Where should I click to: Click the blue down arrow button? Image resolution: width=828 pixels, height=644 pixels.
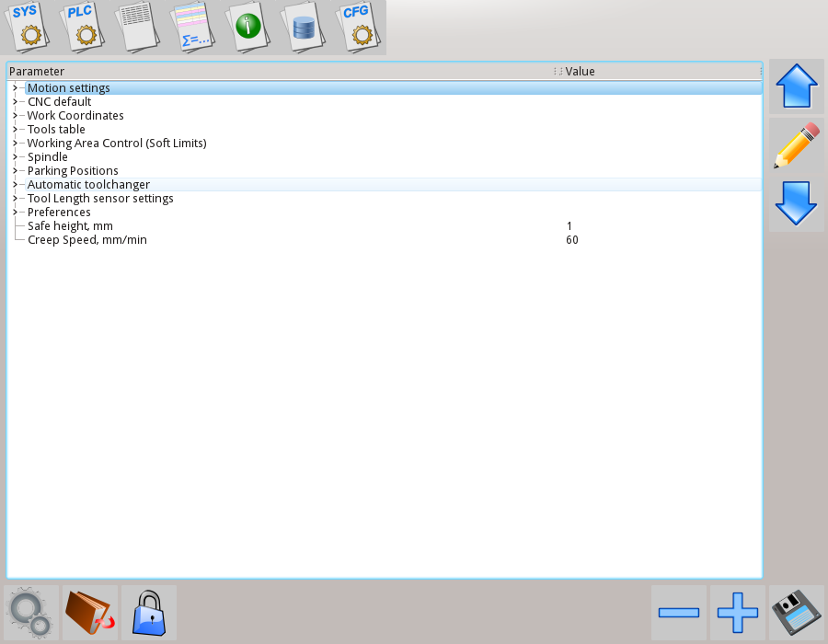[796, 203]
